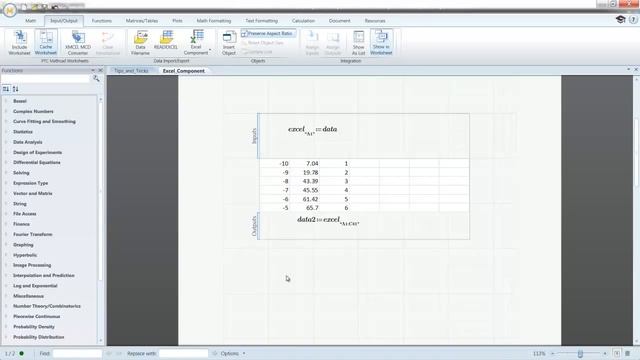
Task: Close the Functions panel
Action: click(x=100, y=70)
